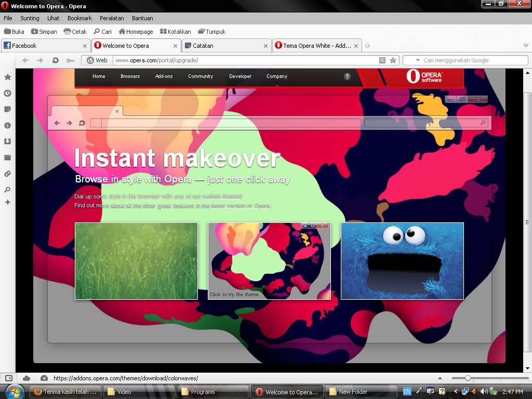Close the Facebook tab
The width and height of the screenshot is (532, 399).
point(85,46)
